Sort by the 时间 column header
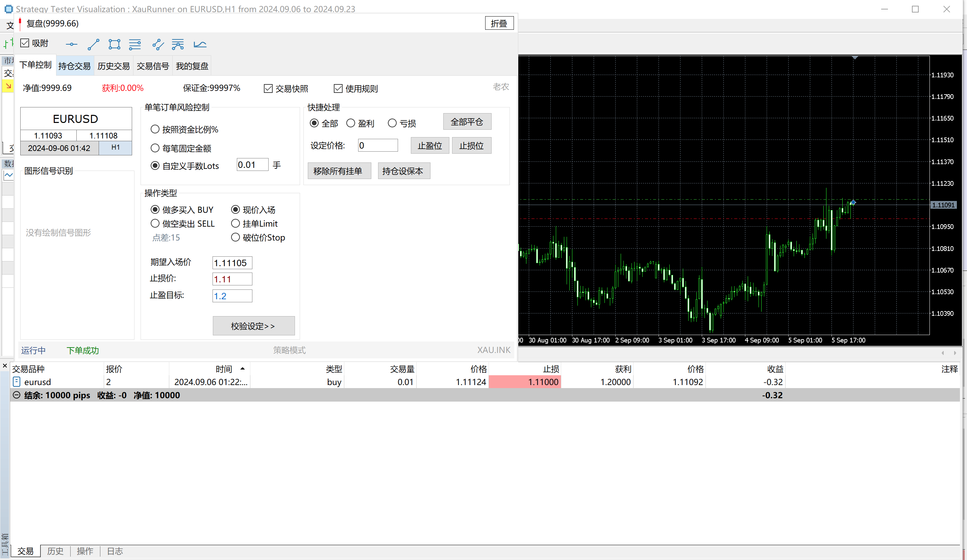Viewport: 967px width, 560px height. (224, 369)
